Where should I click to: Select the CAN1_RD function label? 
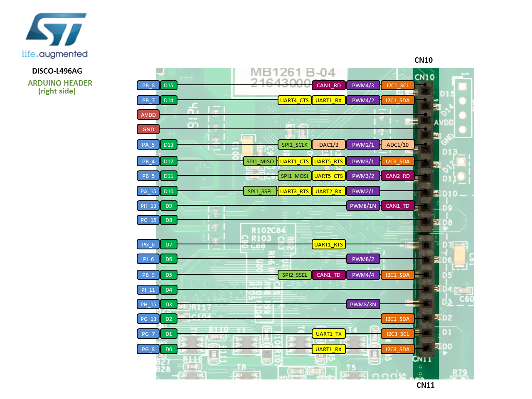tap(328, 86)
